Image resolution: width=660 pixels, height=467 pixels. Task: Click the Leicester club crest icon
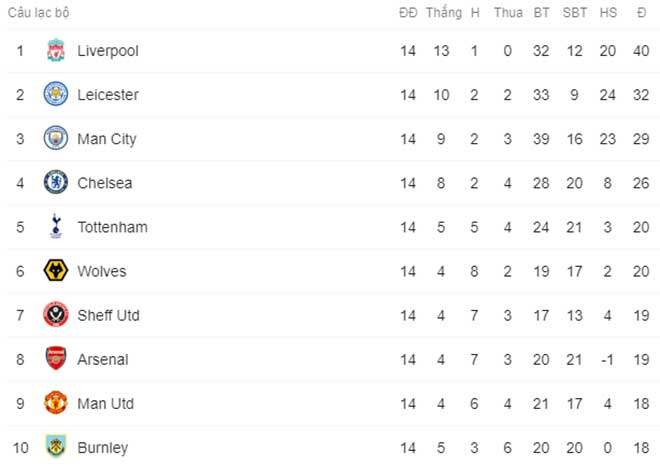pyautogui.click(x=55, y=95)
